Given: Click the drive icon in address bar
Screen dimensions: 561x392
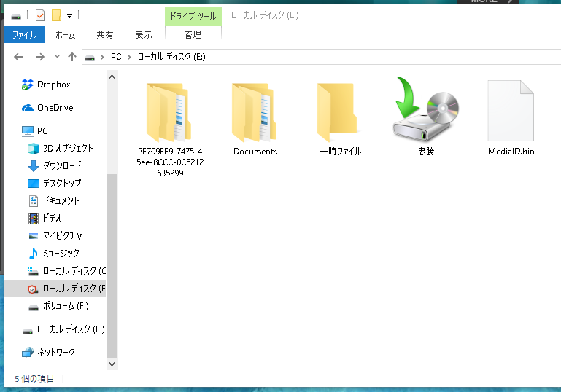Looking at the screenshot, I should 90,58.
